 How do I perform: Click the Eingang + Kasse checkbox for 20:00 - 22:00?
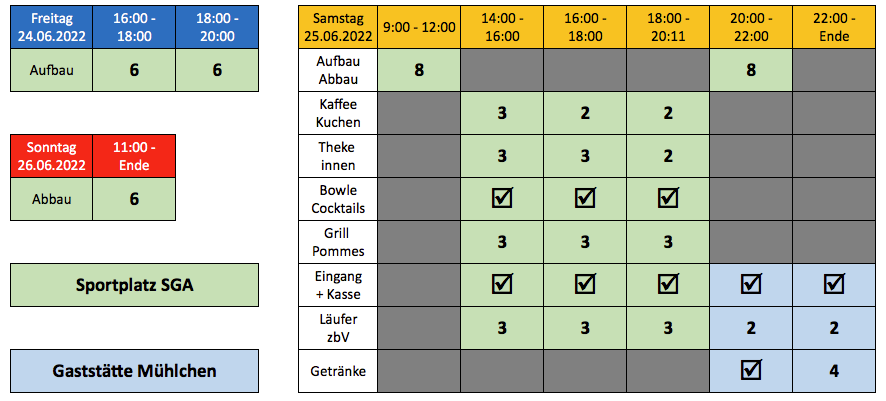[751, 284]
